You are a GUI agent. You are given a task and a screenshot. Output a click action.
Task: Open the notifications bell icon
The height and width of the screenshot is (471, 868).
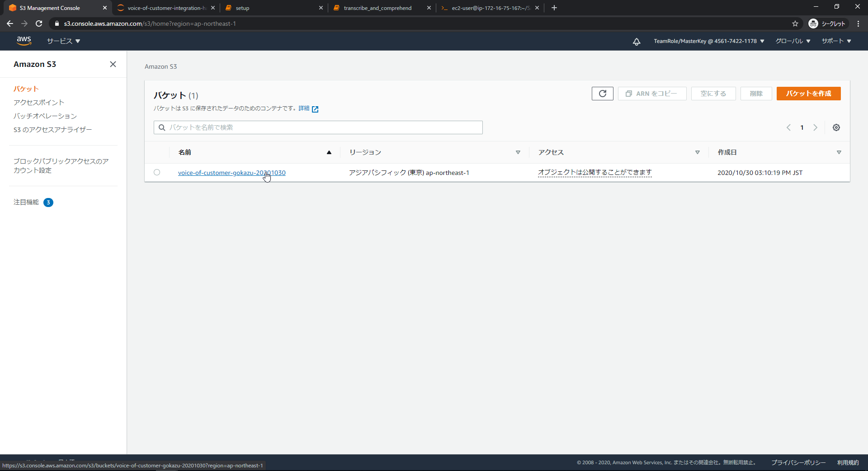[637, 42]
